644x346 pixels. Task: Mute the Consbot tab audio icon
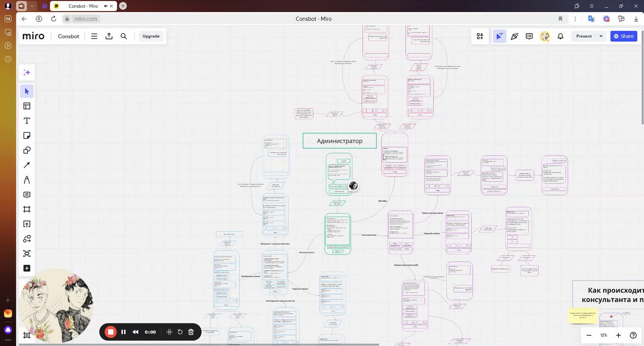pos(105,6)
